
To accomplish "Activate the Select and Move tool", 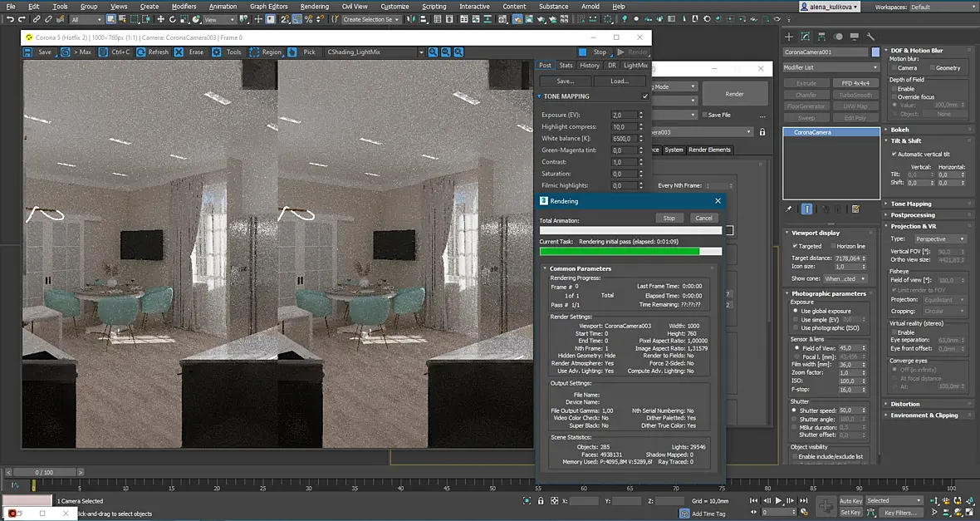I will click(160, 19).
